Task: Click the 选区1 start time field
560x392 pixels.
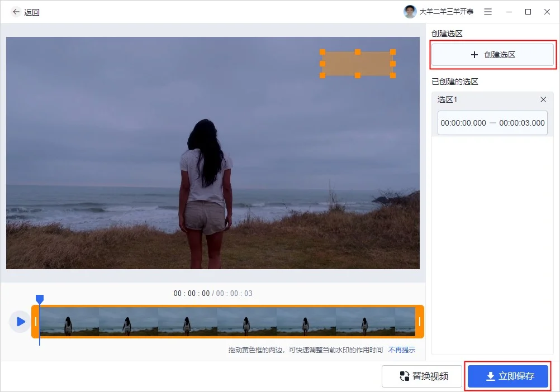Action: click(x=463, y=123)
